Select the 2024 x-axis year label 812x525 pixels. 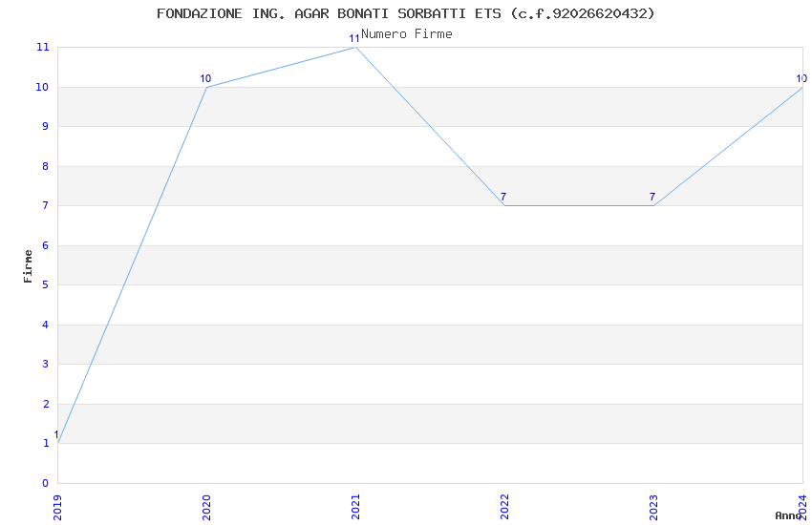[x=802, y=508]
